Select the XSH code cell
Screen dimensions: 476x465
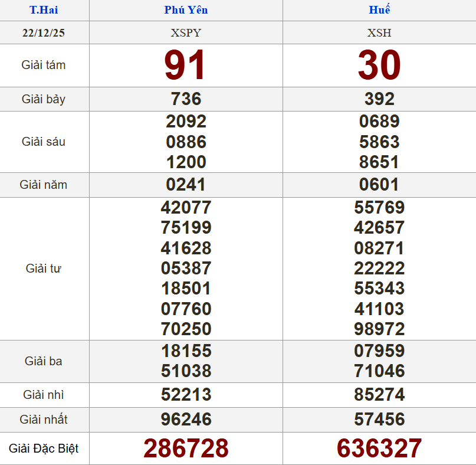tap(379, 33)
